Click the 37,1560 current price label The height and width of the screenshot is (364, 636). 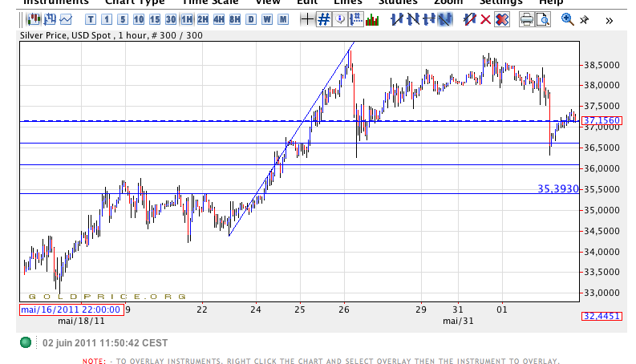pos(602,120)
